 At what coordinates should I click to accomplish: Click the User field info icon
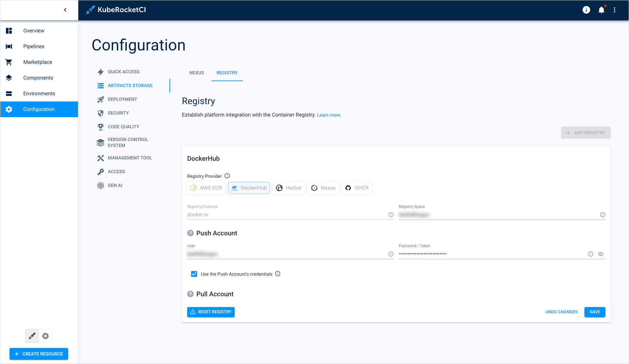391,254
